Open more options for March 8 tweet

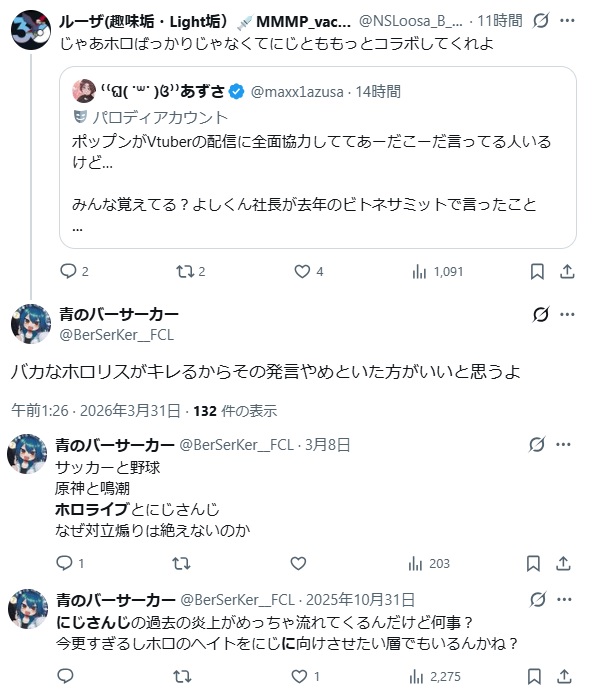[x=568, y=445]
